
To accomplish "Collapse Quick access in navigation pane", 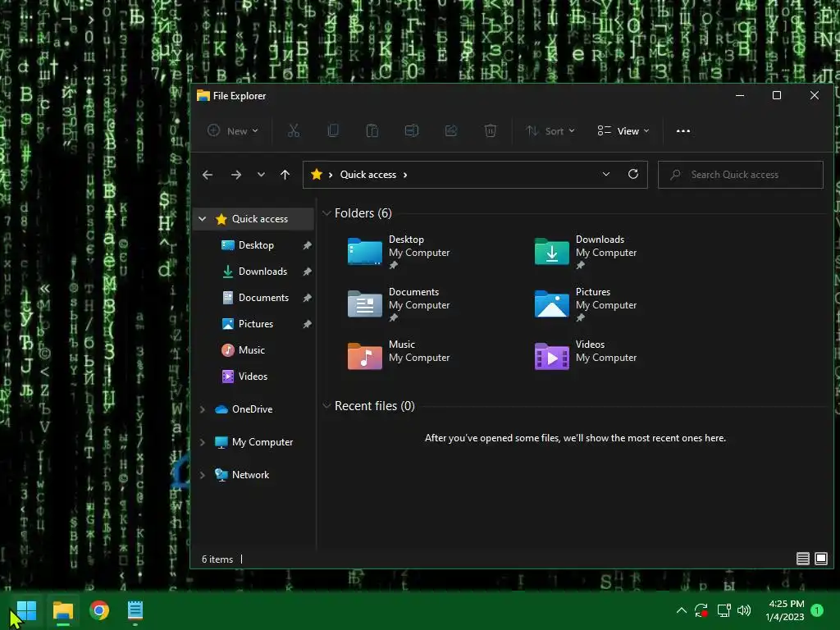I will pyautogui.click(x=203, y=218).
